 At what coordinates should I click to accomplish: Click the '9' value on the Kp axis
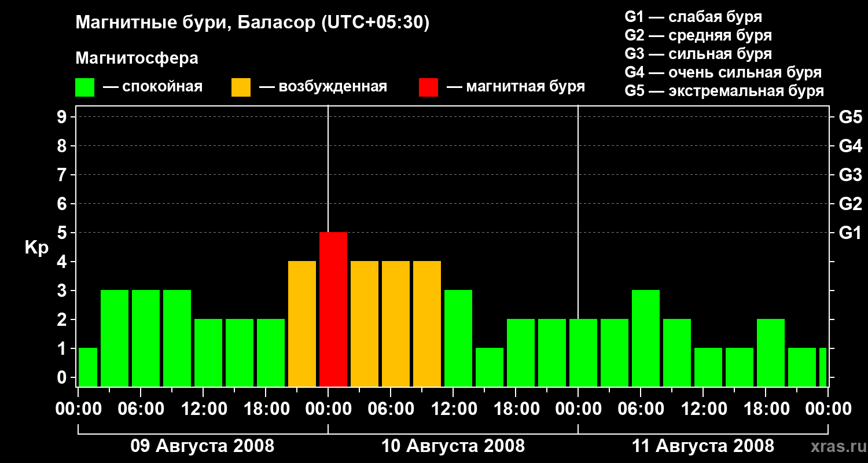(63, 117)
